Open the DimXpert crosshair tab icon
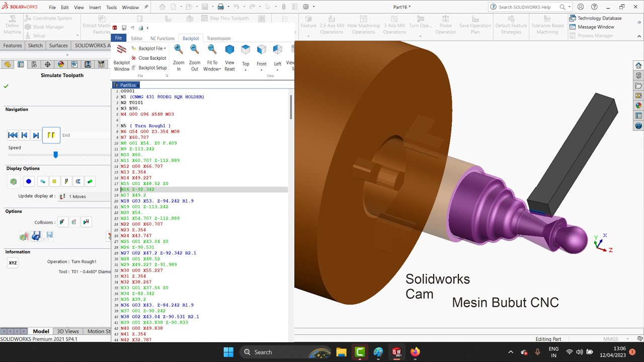Image resolution: width=644 pixels, height=362 pixels. pyautogui.click(x=48, y=64)
